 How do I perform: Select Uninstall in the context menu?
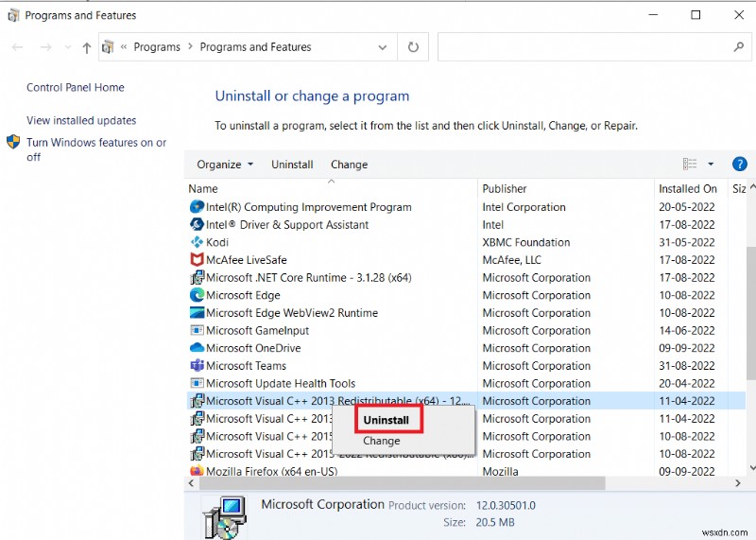pyautogui.click(x=387, y=420)
